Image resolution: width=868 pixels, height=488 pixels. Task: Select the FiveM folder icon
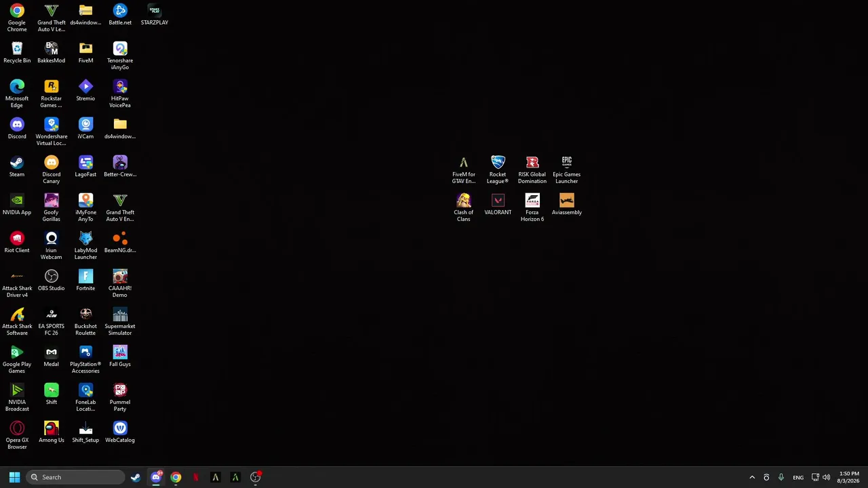(85, 53)
